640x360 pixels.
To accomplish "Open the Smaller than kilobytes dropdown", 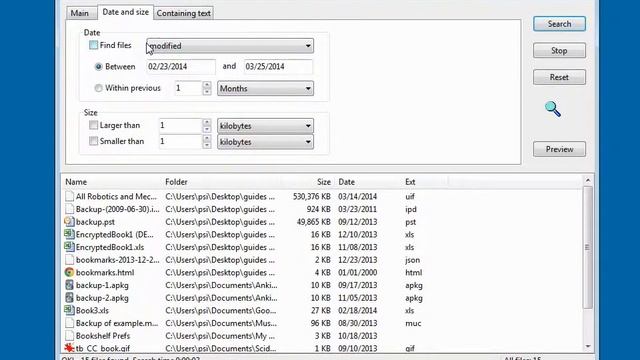I will [x=265, y=142].
